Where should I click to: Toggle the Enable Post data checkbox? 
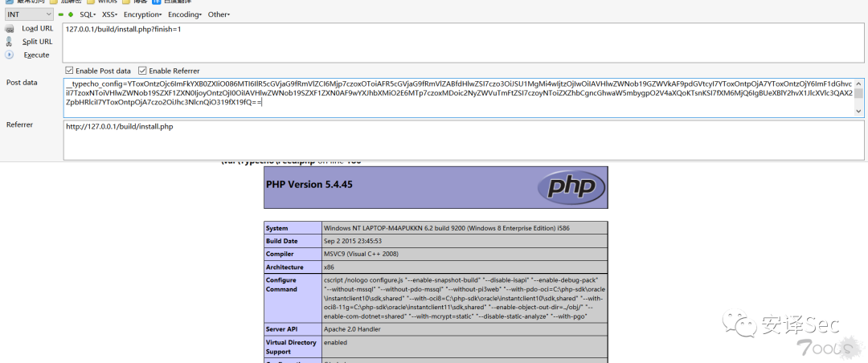coord(69,71)
